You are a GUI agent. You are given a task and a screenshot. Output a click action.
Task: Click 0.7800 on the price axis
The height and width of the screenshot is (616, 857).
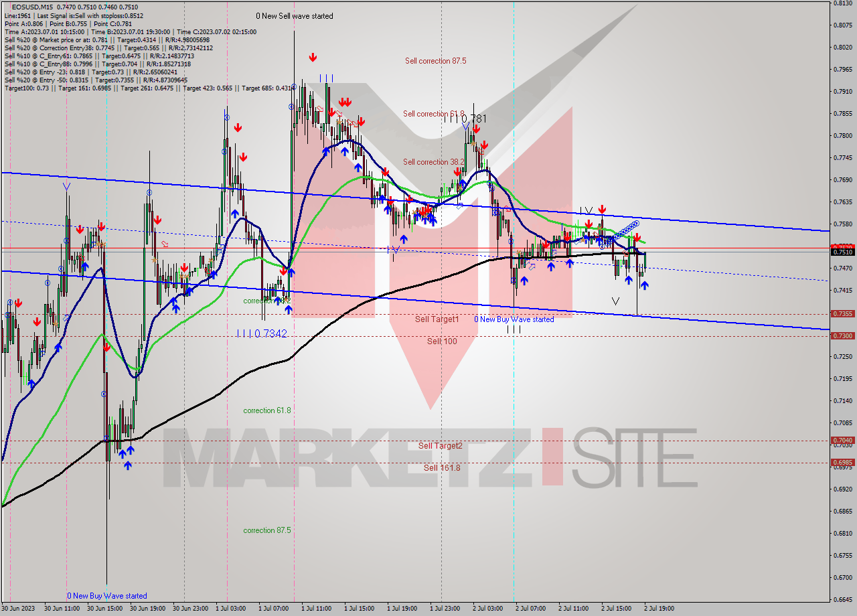842,136
